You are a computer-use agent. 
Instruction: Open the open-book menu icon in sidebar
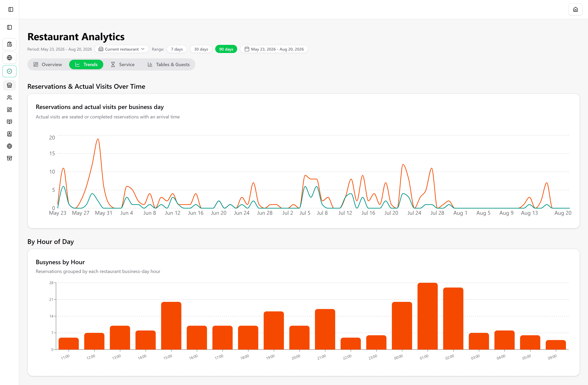pyautogui.click(x=9, y=122)
